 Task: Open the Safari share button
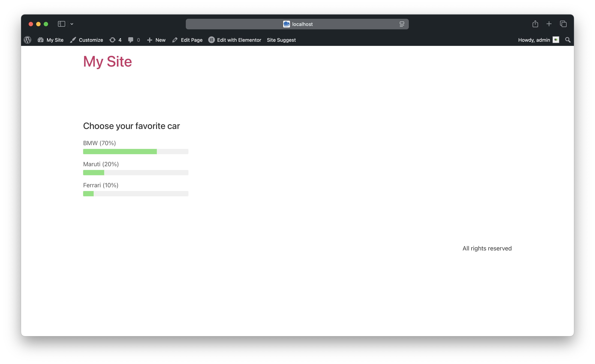point(535,24)
